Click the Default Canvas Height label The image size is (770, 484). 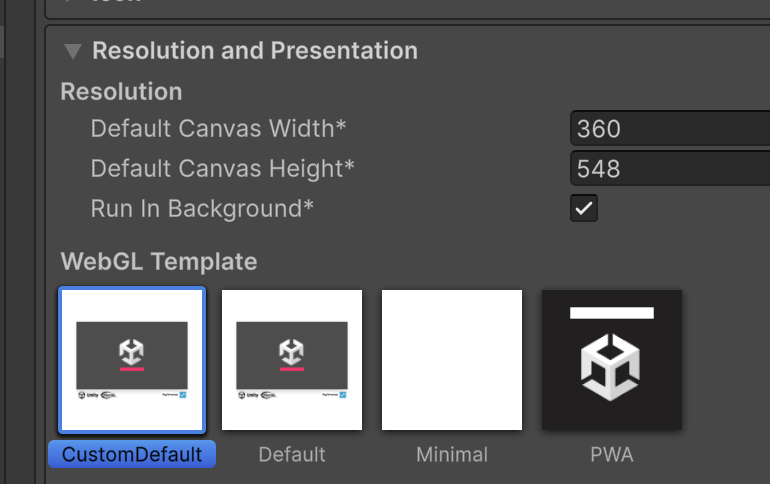coord(222,169)
